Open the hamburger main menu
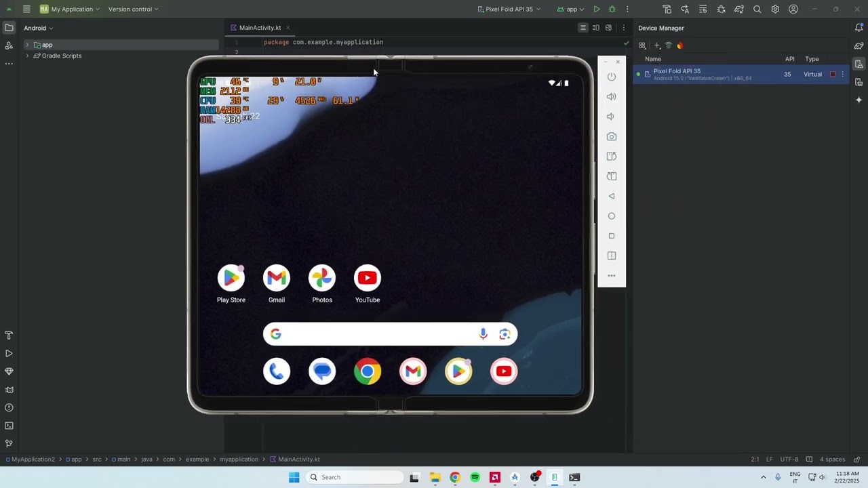The width and height of the screenshot is (868, 488). point(26,9)
